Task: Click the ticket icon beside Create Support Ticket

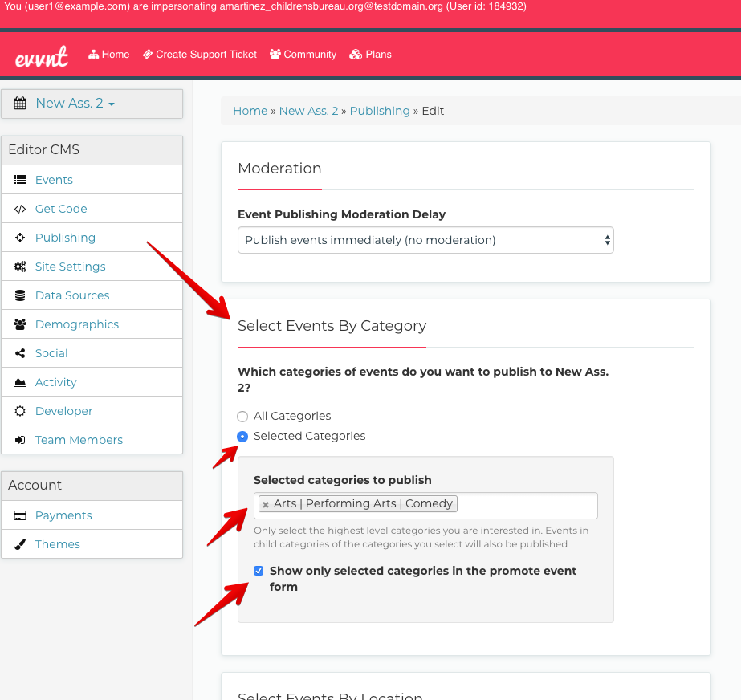Action: 148,55
